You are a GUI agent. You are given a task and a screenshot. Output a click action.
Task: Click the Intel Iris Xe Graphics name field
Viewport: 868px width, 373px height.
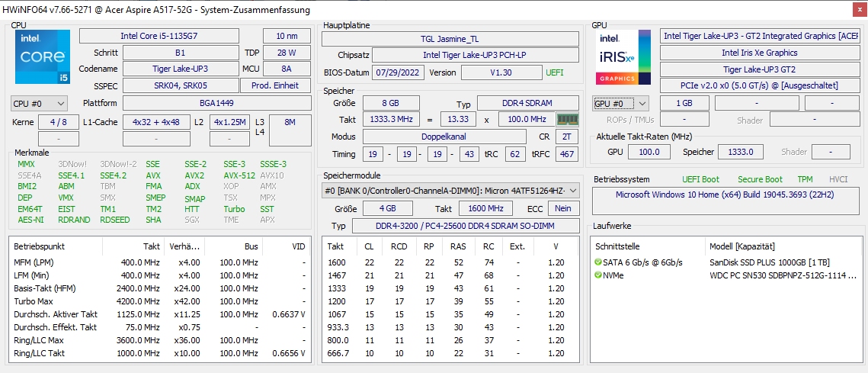pos(759,53)
